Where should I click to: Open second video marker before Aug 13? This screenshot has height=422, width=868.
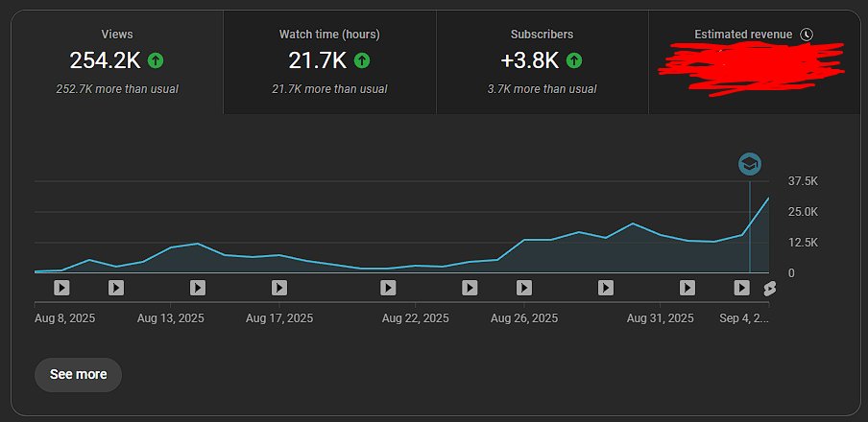(x=115, y=288)
